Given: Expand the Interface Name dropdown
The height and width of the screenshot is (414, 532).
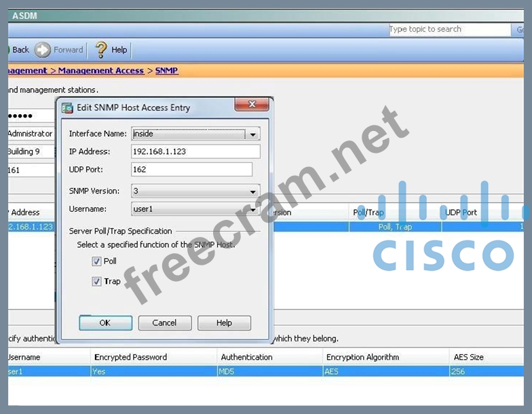Looking at the screenshot, I should click(x=253, y=134).
